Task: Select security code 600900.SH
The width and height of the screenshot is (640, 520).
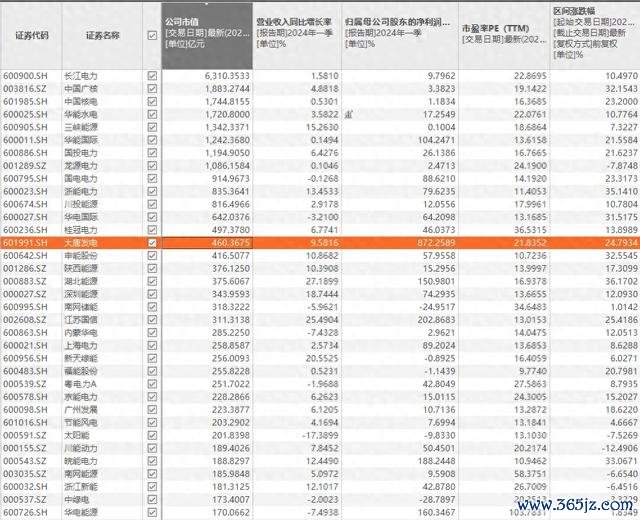Action: [x=25, y=76]
